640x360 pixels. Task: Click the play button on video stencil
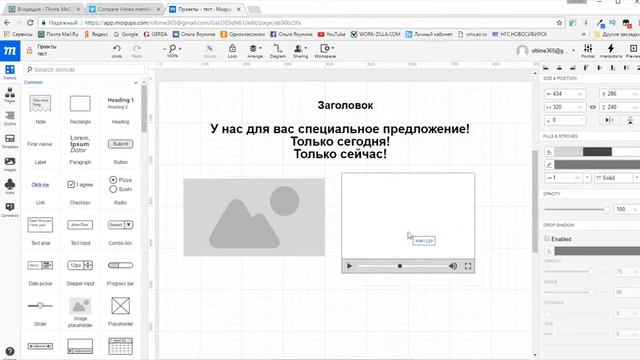[349, 266]
